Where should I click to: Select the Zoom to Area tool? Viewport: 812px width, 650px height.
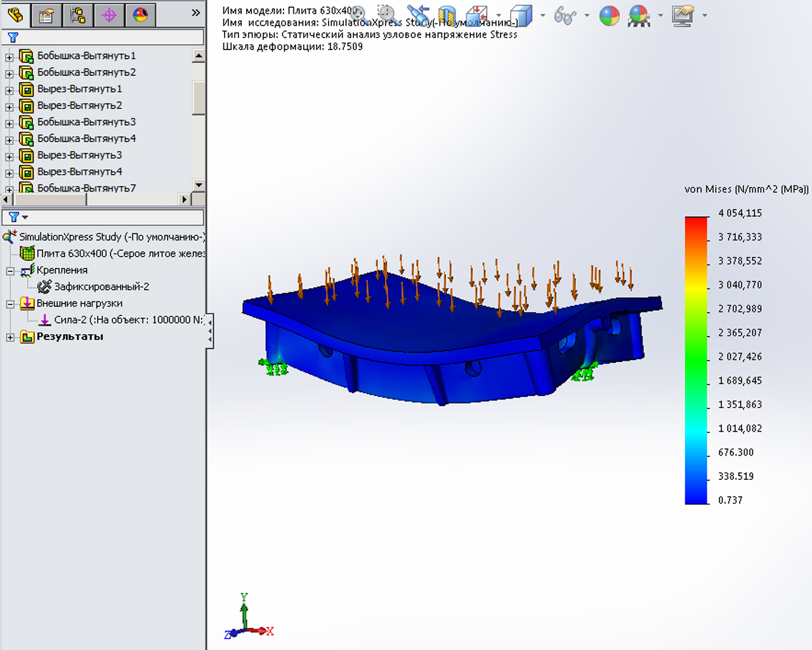[386, 15]
